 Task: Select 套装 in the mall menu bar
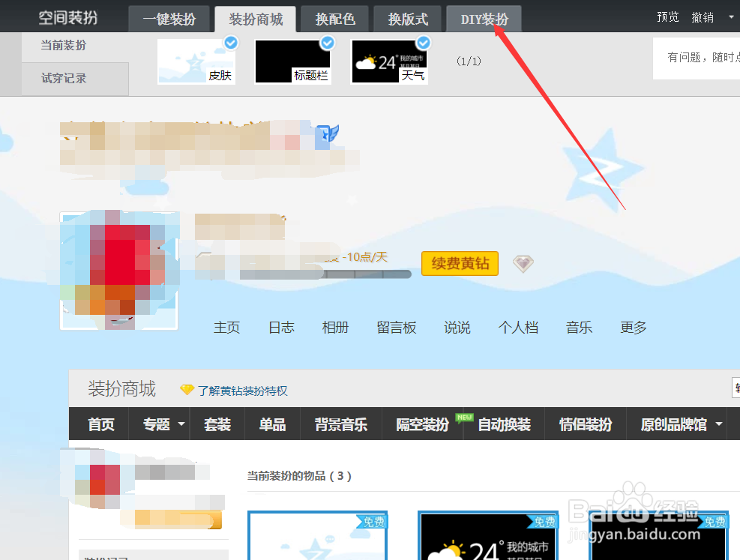pos(217,424)
